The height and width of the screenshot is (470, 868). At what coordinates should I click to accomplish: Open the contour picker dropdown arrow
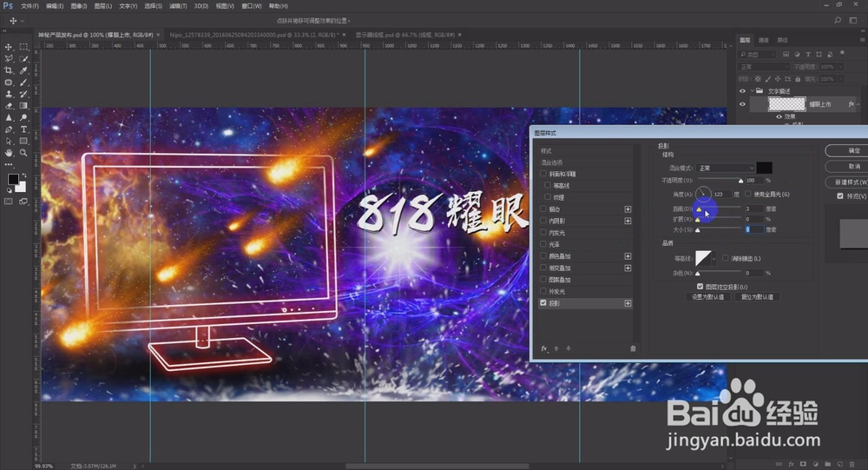(714, 258)
